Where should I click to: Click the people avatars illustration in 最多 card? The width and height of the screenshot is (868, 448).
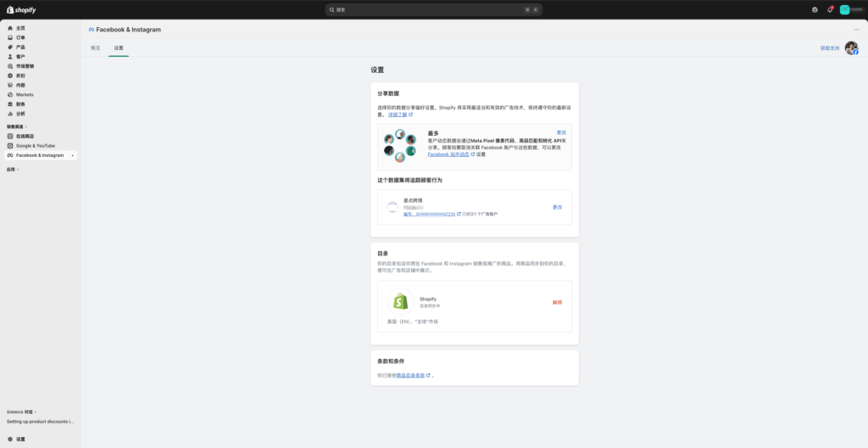pos(400,146)
